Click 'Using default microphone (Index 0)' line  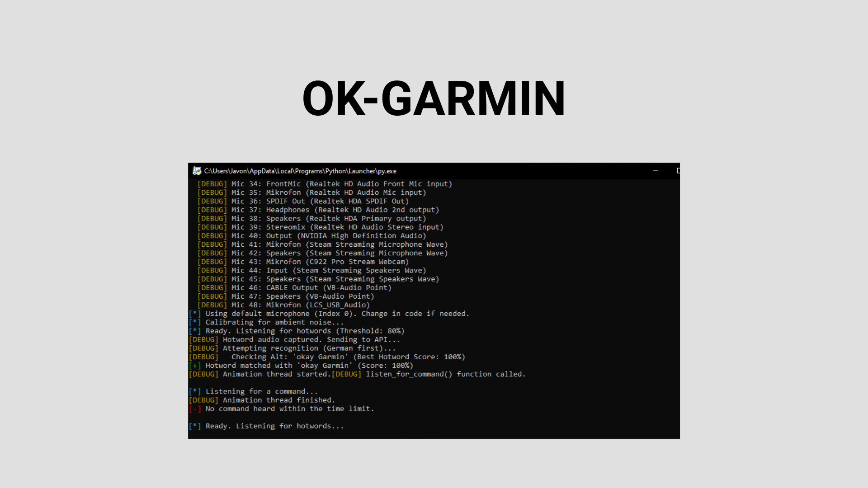pos(329,314)
